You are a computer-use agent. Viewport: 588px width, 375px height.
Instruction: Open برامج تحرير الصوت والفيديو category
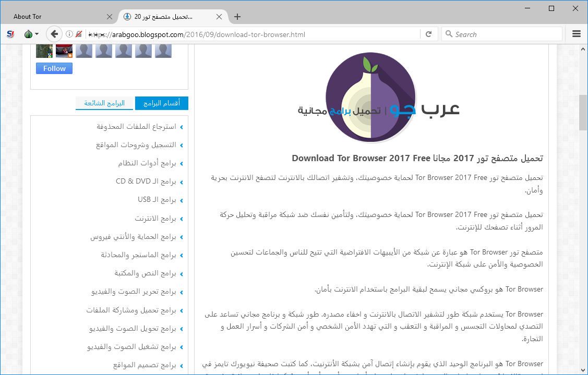134,292
